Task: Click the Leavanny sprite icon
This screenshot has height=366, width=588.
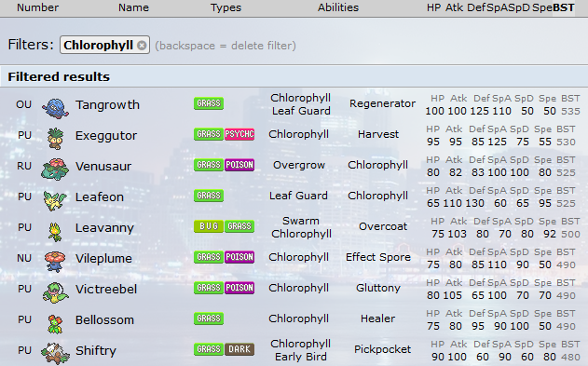Action: (55, 231)
